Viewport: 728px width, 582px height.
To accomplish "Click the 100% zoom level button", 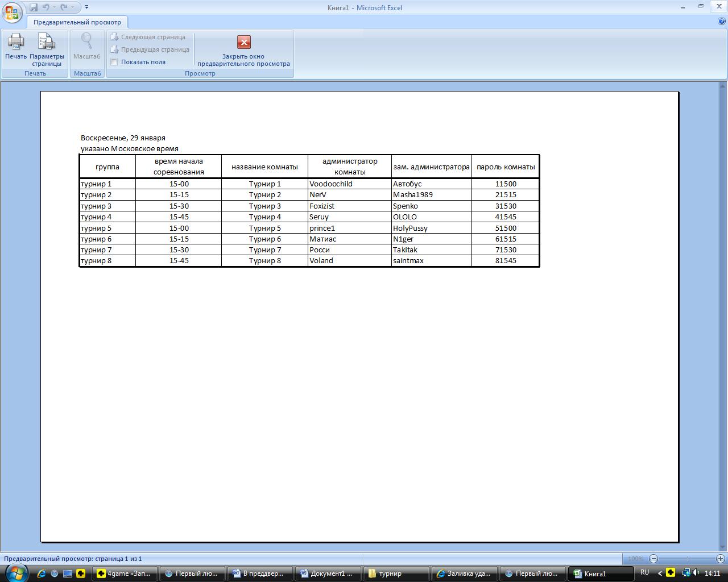I will (636, 559).
